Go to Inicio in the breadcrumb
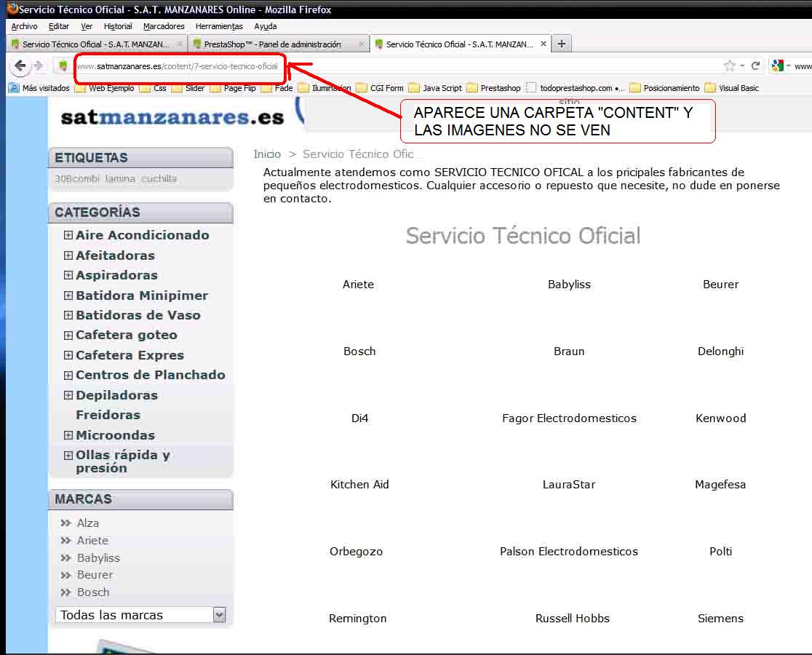Image resolution: width=812 pixels, height=655 pixels. pos(267,154)
